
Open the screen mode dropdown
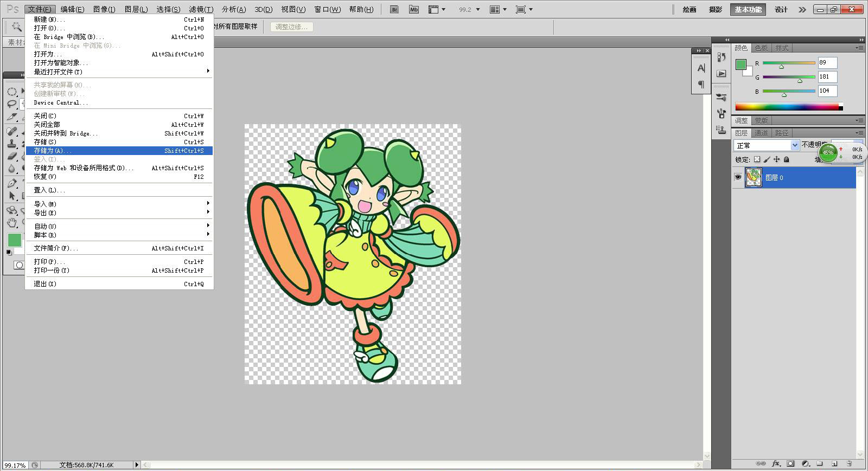[x=524, y=9]
